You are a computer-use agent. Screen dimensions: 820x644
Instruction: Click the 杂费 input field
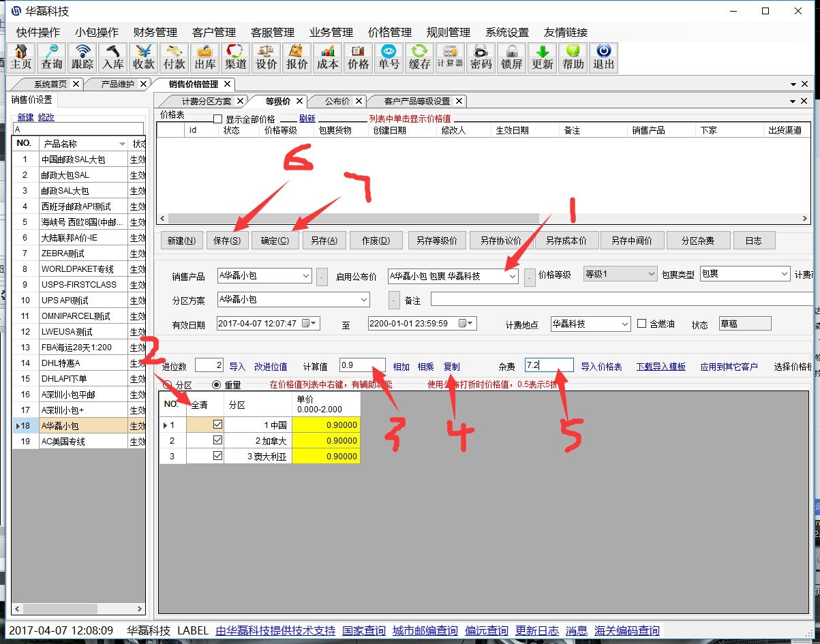coord(549,365)
